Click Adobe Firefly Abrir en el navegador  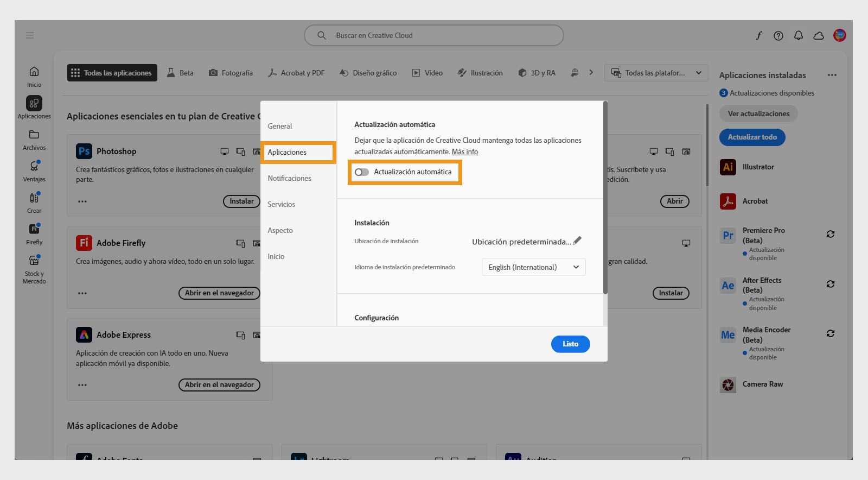(219, 293)
